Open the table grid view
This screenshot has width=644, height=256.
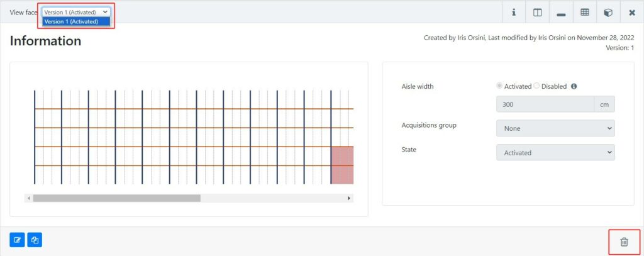click(584, 12)
